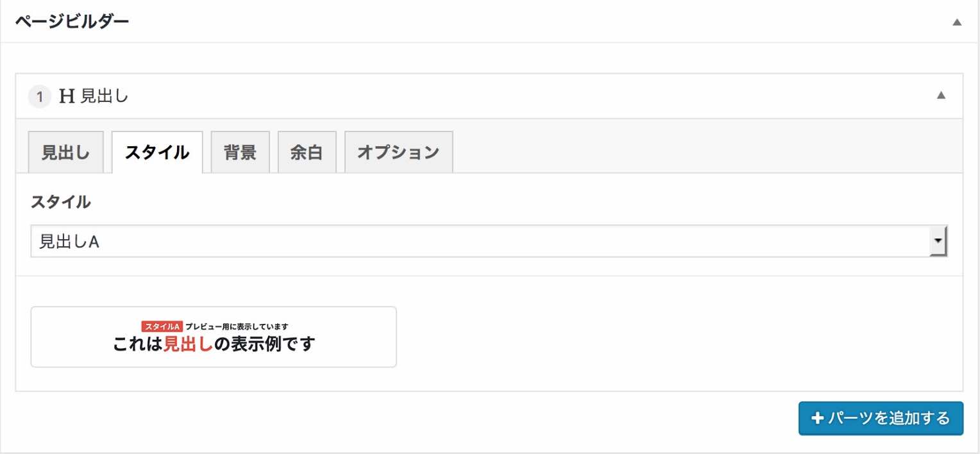The height and width of the screenshot is (454, 980).
Task: Click the スタイル field label
Action: pyautogui.click(x=61, y=203)
